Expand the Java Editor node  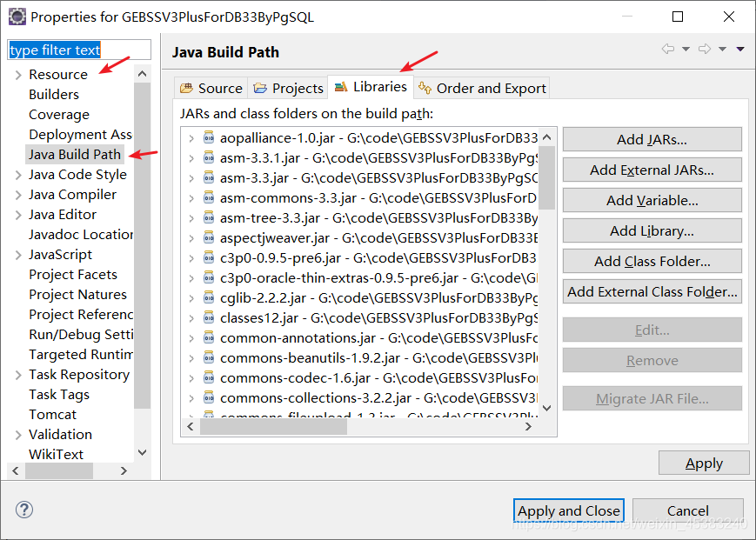[18, 215]
